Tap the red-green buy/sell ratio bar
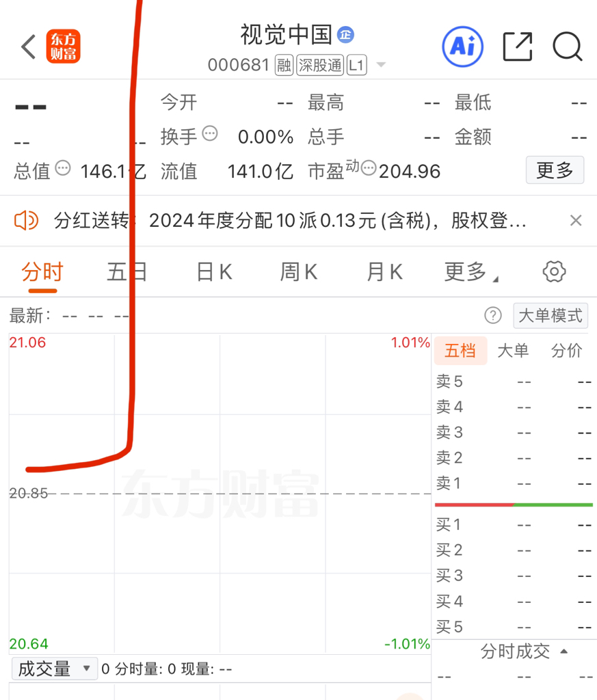Screen dimensions: 597x700 coord(514,504)
